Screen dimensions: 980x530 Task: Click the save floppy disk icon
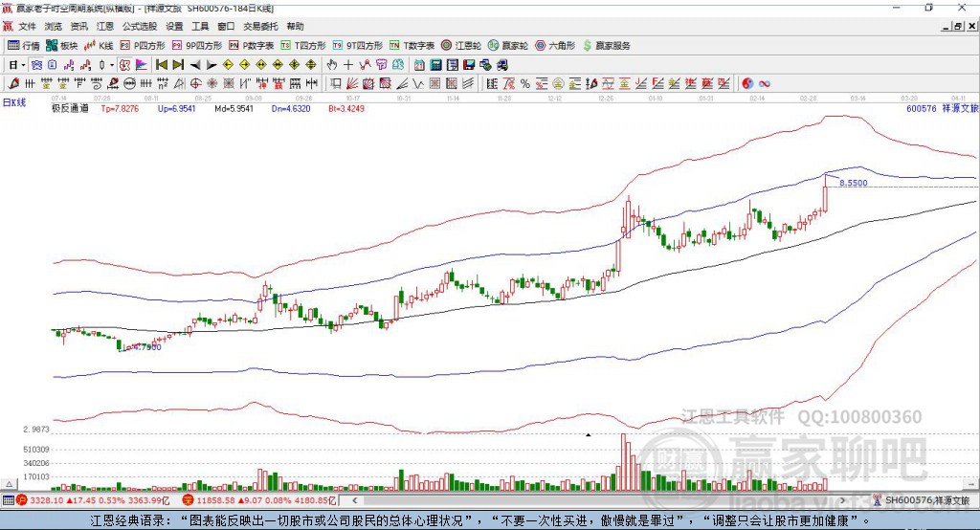pyautogui.click(x=469, y=65)
